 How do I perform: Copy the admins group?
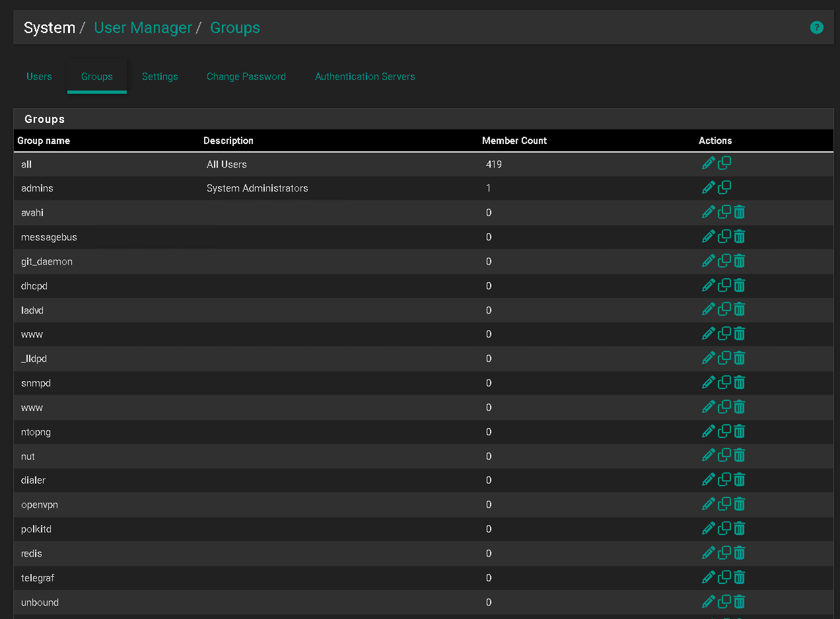pos(724,187)
